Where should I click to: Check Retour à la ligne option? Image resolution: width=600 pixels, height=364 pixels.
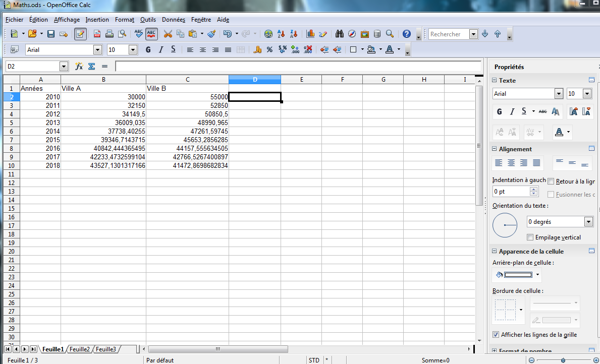click(x=551, y=181)
